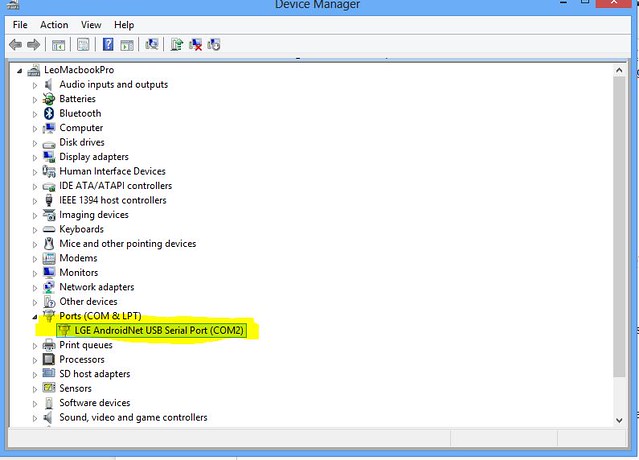Select the Other devices tree item
639x460 pixels.
click(88, 301)
